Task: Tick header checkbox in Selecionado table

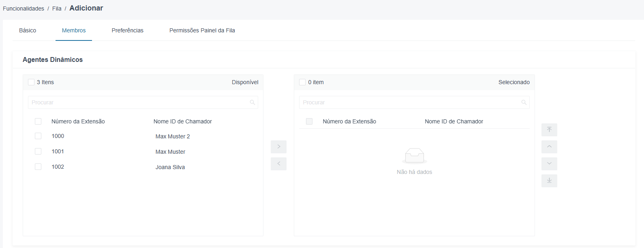Action: (309, 121)
